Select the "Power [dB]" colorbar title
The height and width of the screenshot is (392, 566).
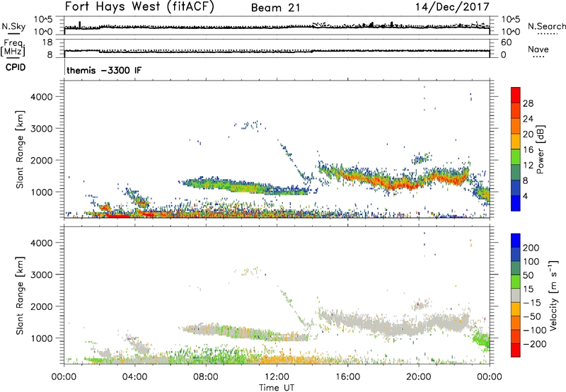(x=540, y=149)
